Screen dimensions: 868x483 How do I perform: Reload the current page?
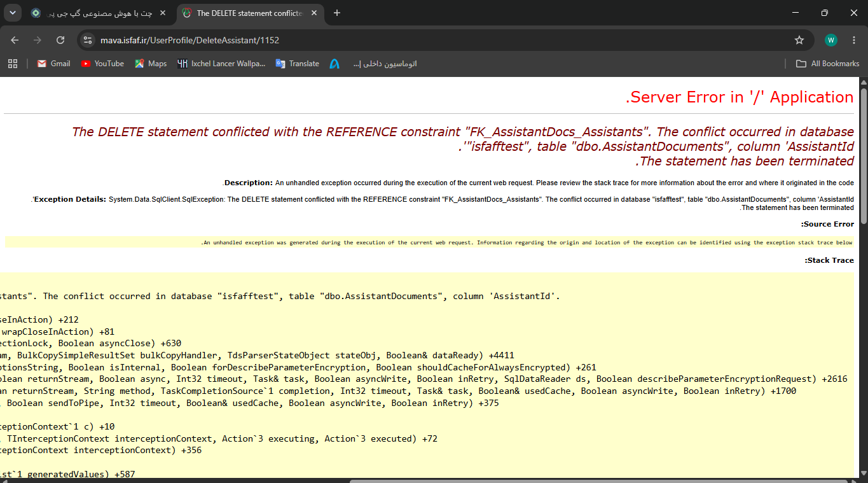coord(60,40)
